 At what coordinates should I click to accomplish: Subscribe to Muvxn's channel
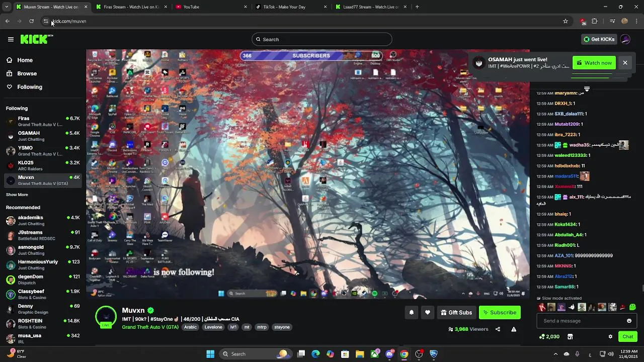[500, 313]
